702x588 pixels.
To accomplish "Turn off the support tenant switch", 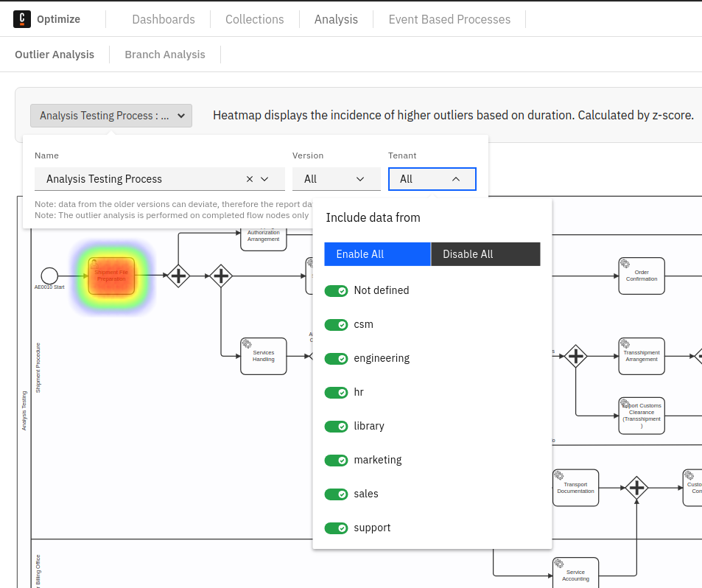I will (336, 528).
